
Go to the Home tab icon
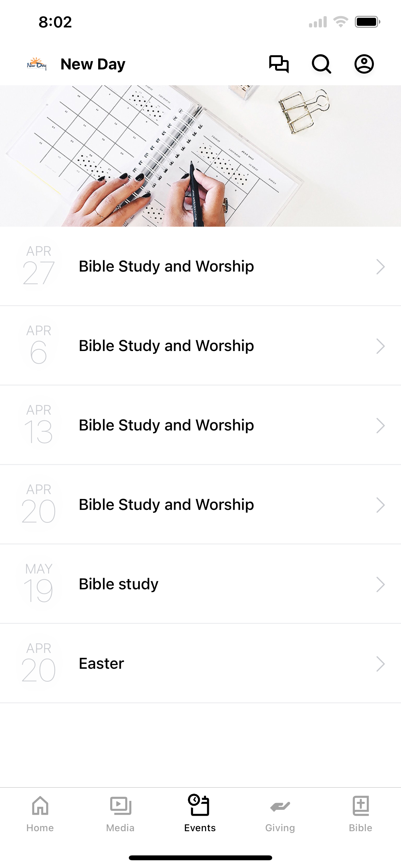(40, 806)
